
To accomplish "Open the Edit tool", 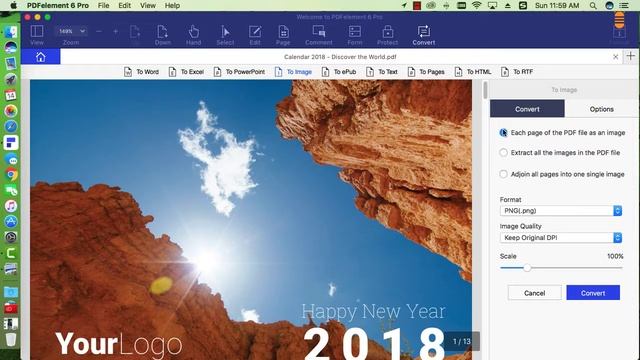I will [x=255, y=35].
